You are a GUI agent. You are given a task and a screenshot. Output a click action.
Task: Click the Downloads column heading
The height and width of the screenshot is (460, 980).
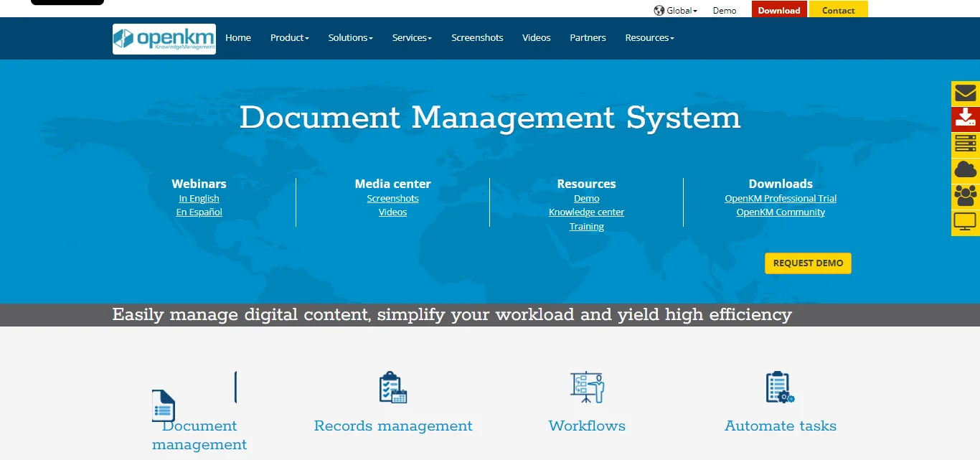(781, 184)
